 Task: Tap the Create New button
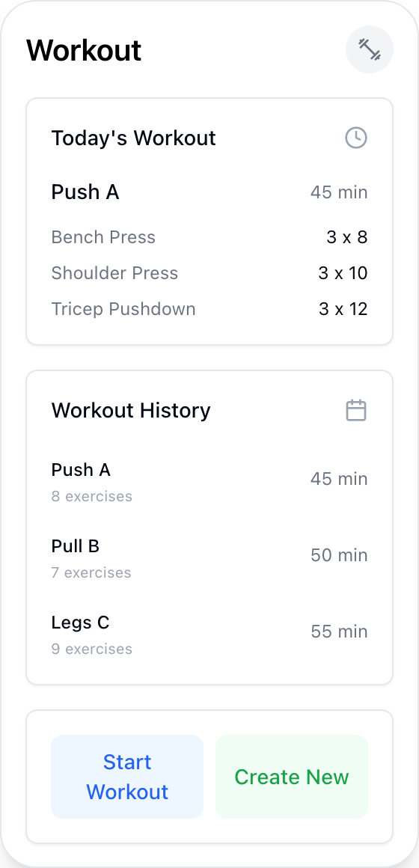click(292, 777)
